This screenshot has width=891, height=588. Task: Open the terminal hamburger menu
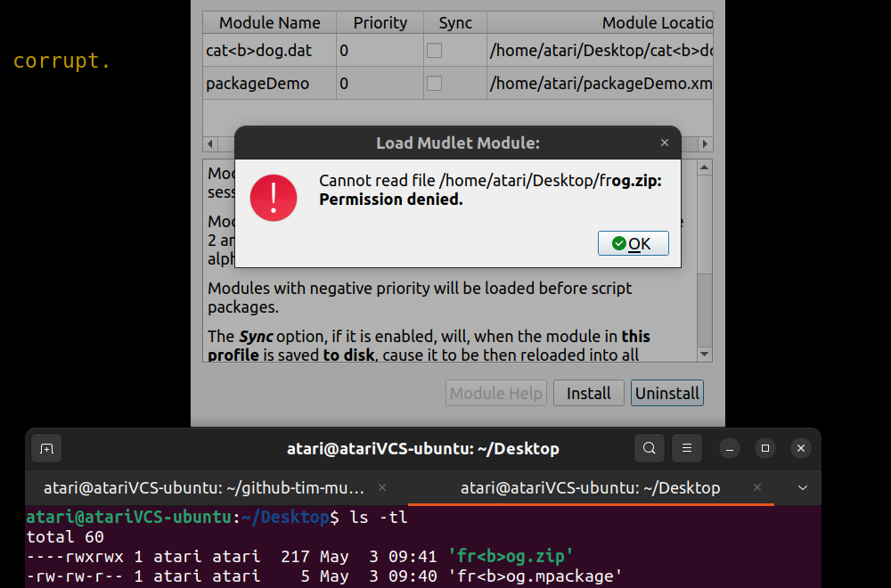pos(686,448)
